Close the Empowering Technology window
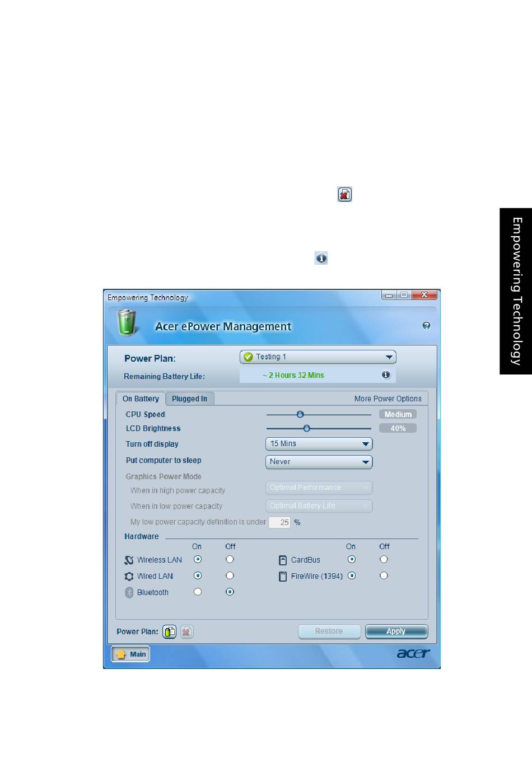 point(424,295)
